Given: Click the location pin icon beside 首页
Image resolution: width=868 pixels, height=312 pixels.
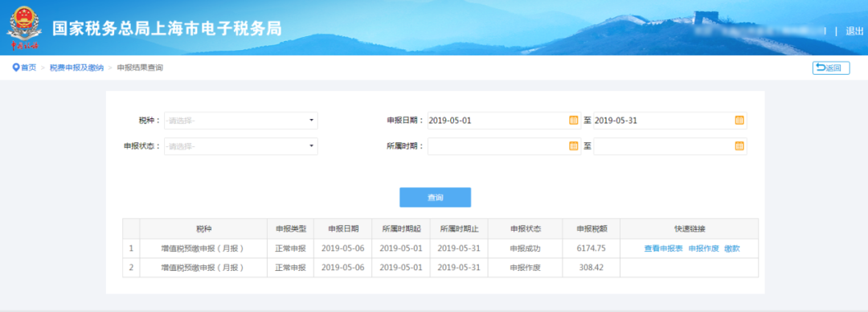Looking at the screenshot, I should point(15,68).
